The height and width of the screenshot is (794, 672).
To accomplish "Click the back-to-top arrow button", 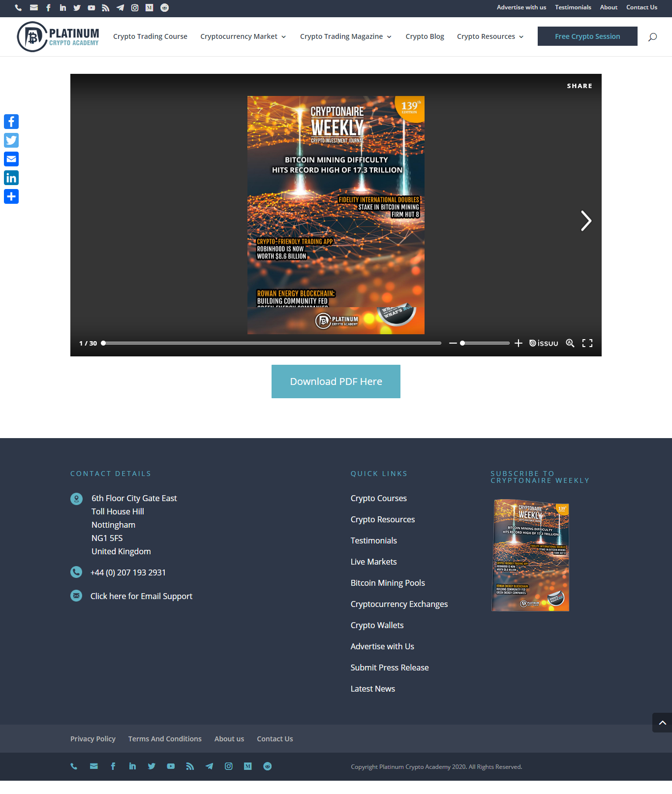I will (662, 723).
